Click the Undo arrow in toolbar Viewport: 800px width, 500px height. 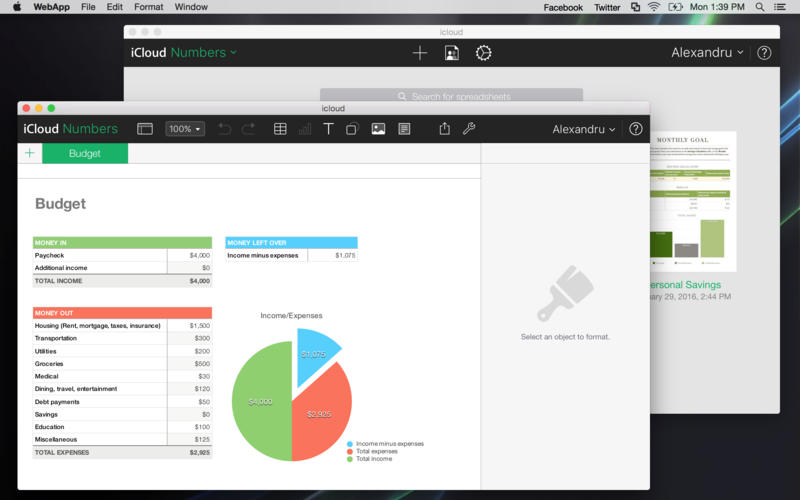tap(224, 129)
